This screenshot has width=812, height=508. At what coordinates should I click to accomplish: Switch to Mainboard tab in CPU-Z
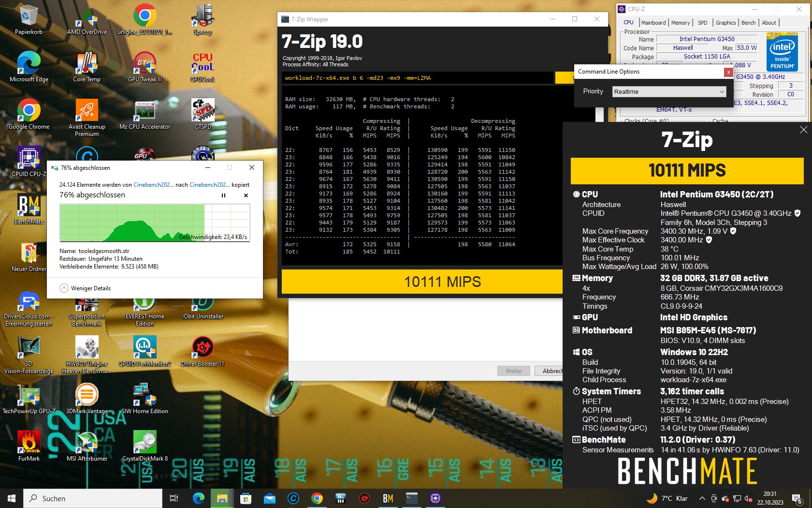[x=653, y=23]
